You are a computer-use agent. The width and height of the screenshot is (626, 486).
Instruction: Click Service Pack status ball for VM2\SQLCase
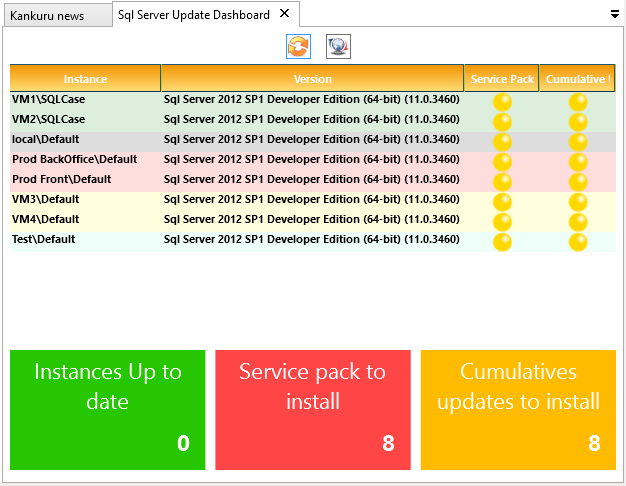click(x=502, y=122)
